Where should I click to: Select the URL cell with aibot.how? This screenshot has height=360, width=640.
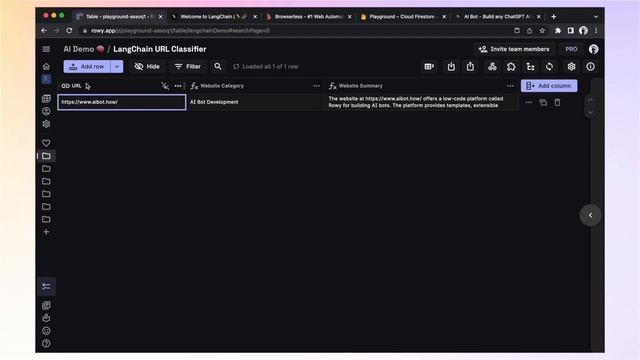click(x=122, y=102)
